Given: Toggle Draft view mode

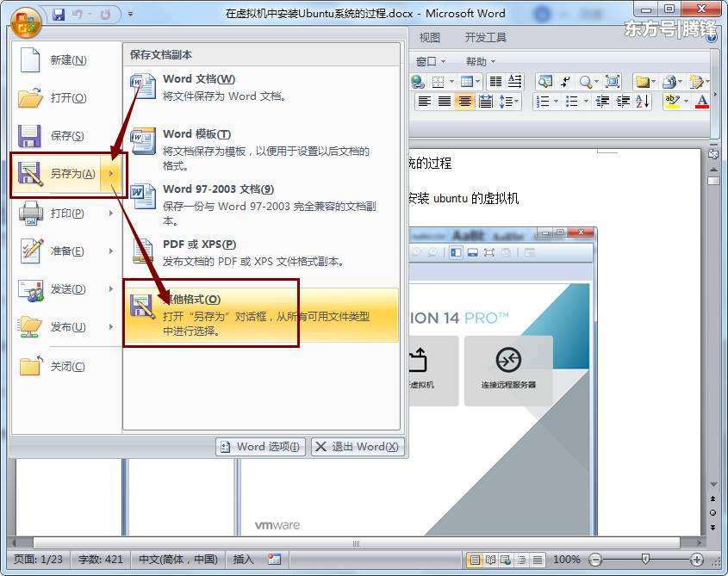Looking at the screenshot, I should coord(538,560).
